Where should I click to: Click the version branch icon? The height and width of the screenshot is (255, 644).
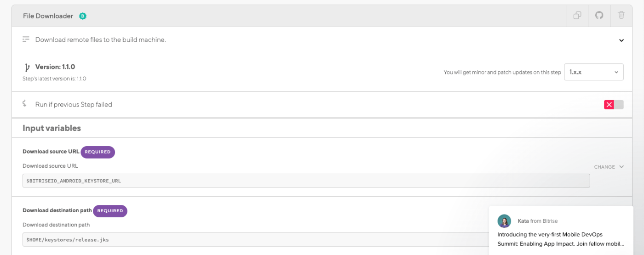coord(27,68)
